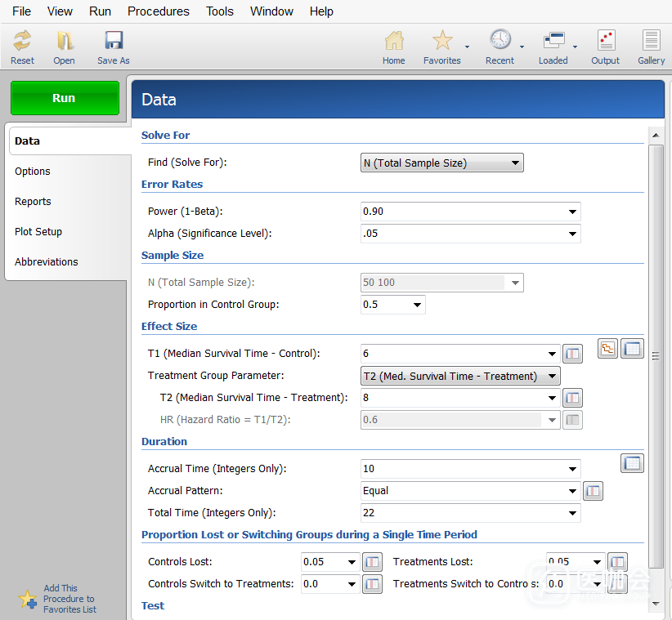Open the Power (1-Beta) dropdown arrow
Image resolution: width=672 pixels, height=620 pixels.
tap(572, 212)
